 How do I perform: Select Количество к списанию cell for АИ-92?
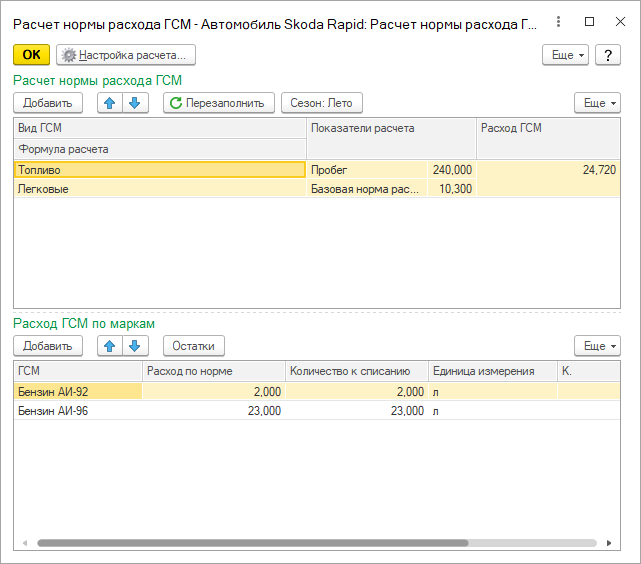[356, 391]
